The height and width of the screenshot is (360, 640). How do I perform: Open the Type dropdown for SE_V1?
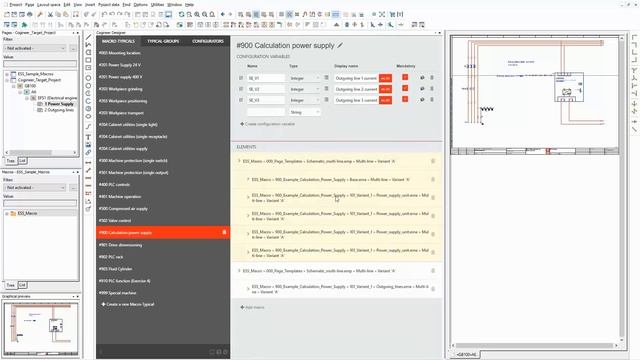tap(304, 78)
